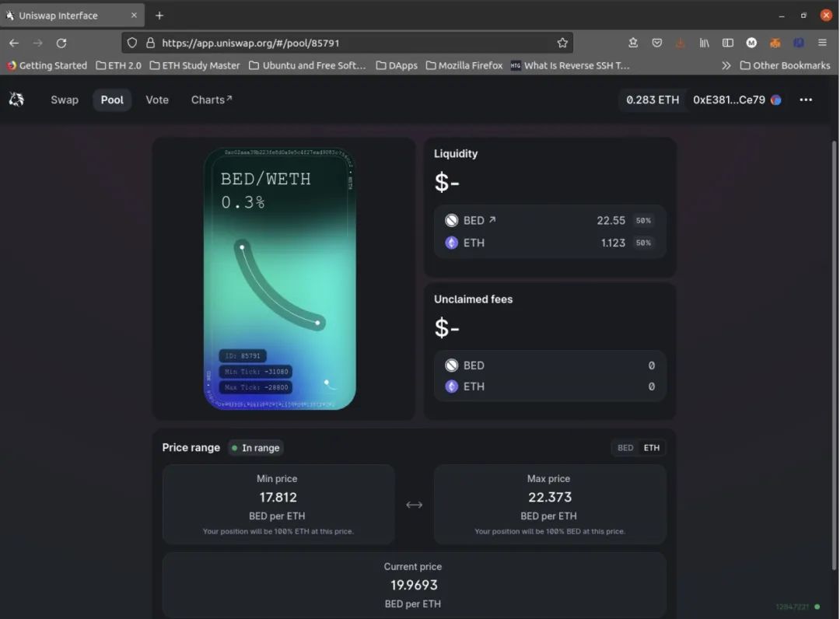Reload the Uniswap pool page

61,43
